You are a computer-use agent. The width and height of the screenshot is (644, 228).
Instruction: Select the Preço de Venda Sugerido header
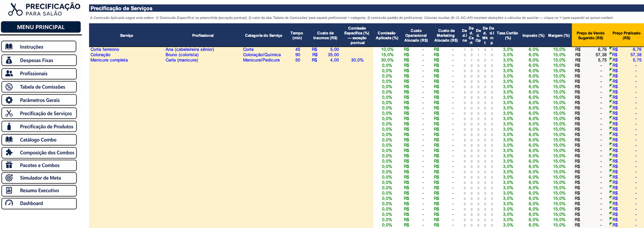(590, 35)
